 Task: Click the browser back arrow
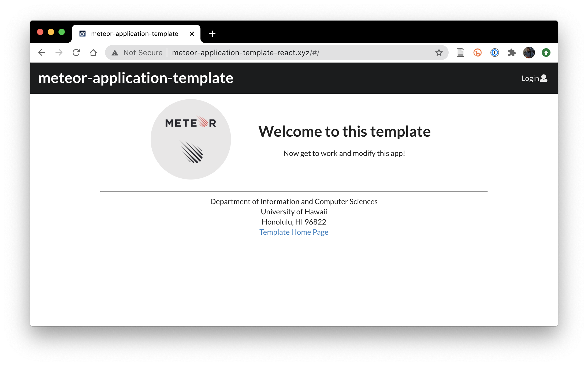42,53
